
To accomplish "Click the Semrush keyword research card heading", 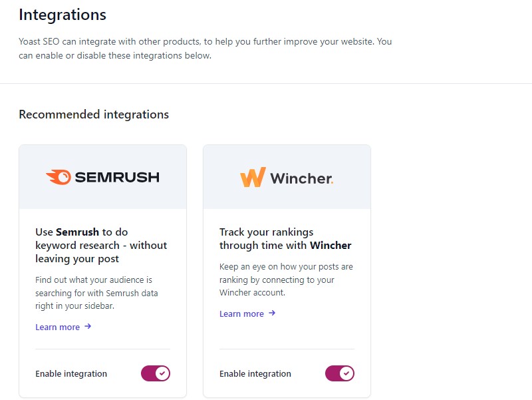I will (101, 245).
